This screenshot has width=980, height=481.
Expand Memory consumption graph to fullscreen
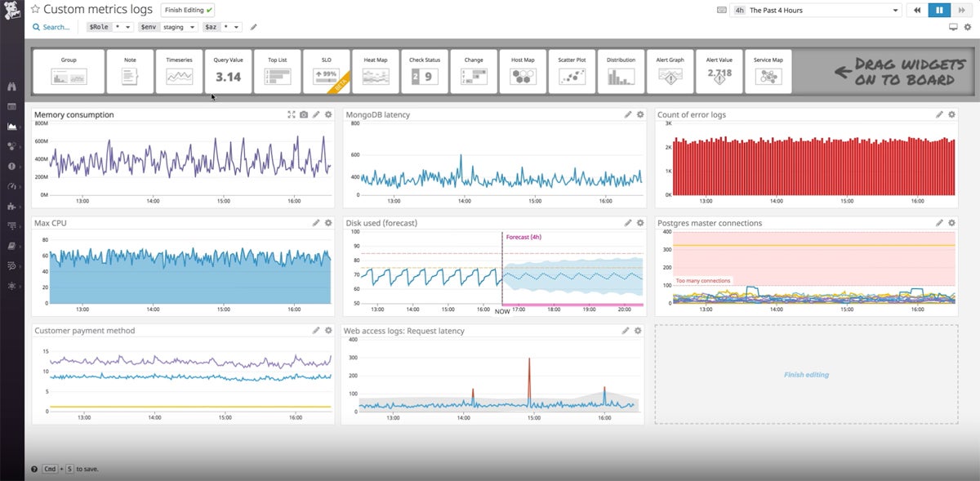[x=291, y=114]
